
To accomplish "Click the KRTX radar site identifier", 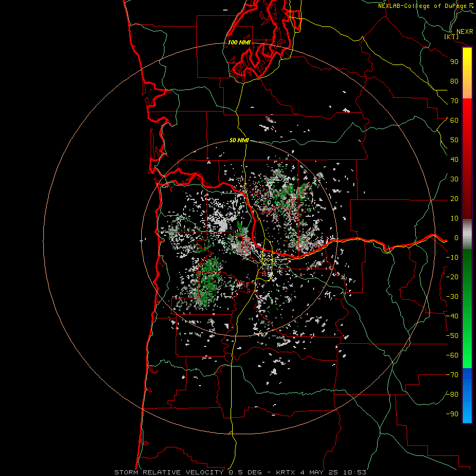I will pos(286,472).
